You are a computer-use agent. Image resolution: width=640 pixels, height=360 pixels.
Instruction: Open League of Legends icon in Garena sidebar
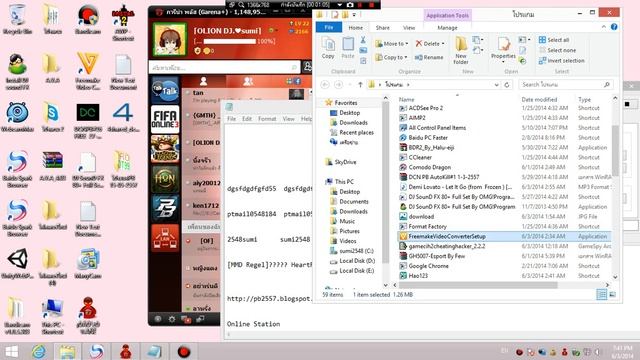pyautogui.click(x=165, y=149)
